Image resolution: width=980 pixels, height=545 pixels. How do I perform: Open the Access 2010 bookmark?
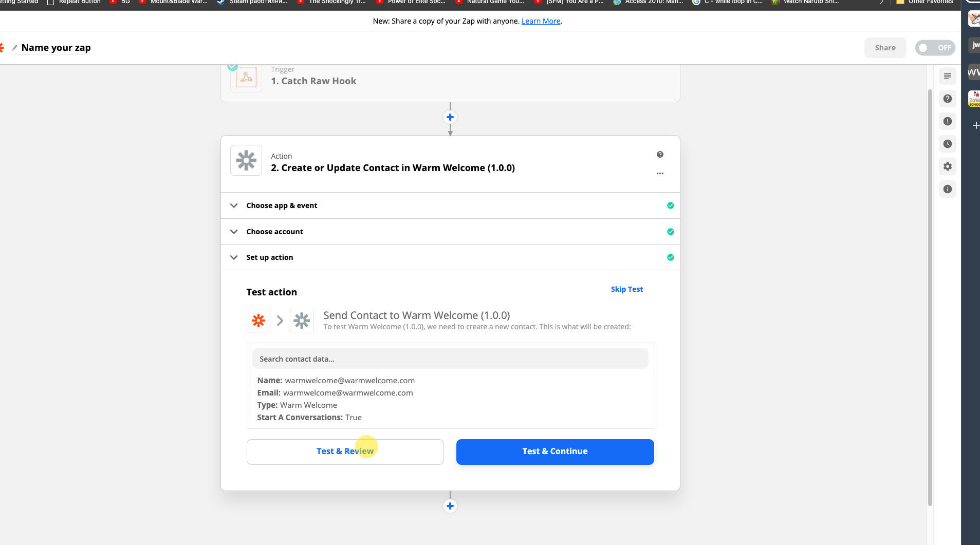(x=649, y=2)
